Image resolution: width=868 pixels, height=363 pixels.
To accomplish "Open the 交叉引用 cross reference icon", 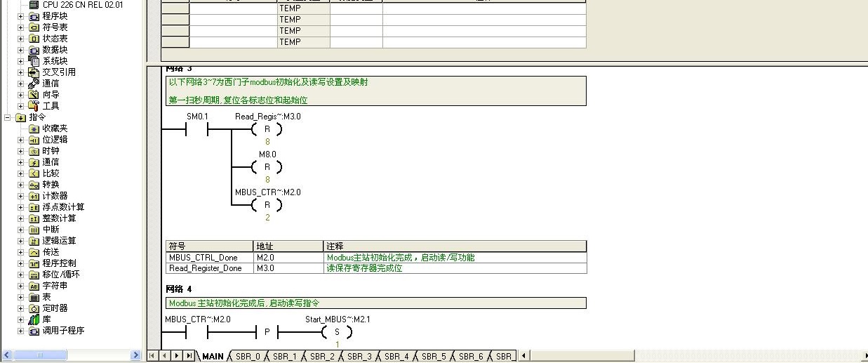I will [x=34, y=72].
